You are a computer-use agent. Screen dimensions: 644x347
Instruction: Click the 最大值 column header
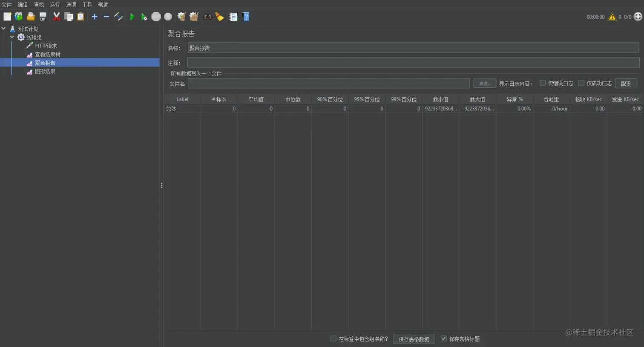pos(477,99)
